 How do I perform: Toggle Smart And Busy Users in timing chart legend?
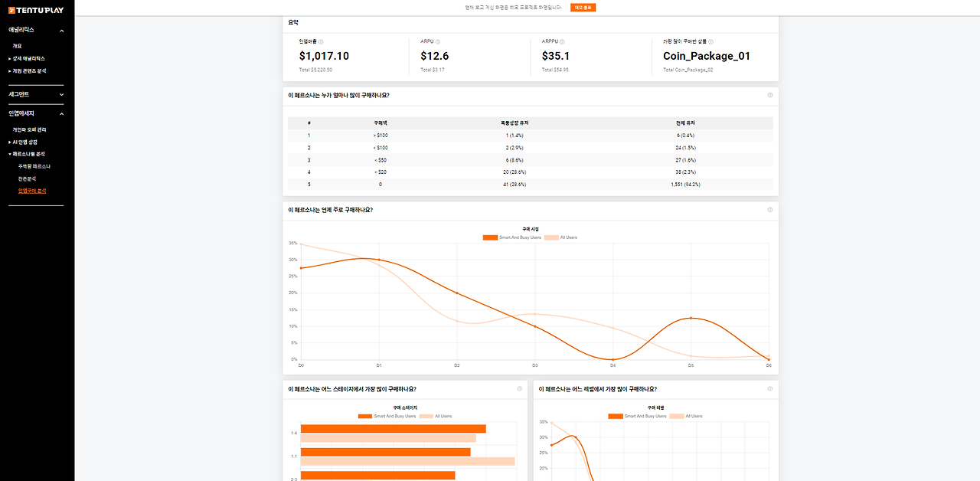(x=511, y=237)
